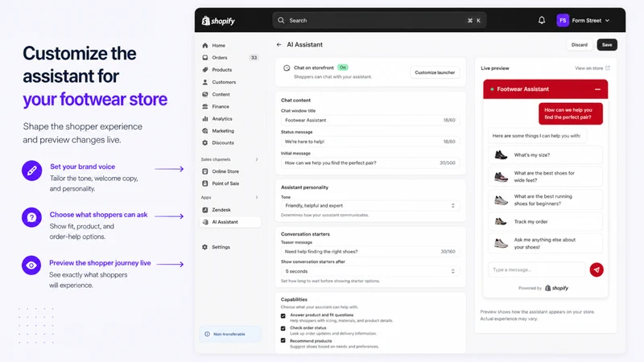Click the FS store avatar
This screenshot has width=644, height=362.
(563, 20)
